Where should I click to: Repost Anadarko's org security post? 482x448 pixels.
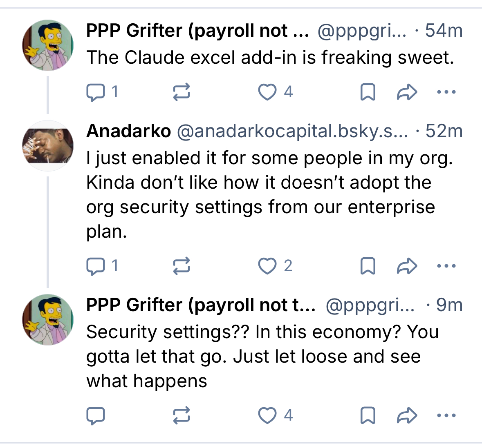(181, 266)
